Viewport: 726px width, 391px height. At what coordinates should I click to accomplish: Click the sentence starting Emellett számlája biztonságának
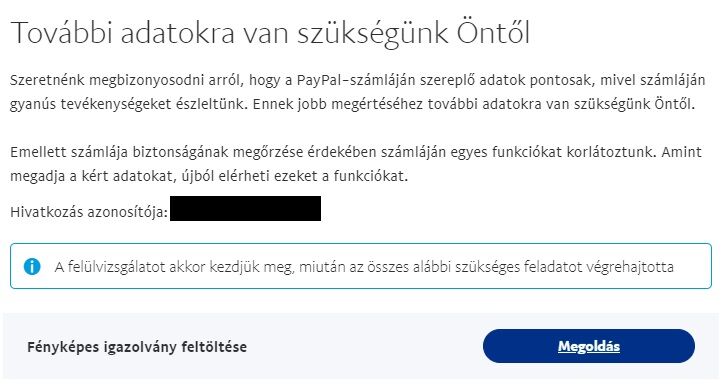coord(333,152)
